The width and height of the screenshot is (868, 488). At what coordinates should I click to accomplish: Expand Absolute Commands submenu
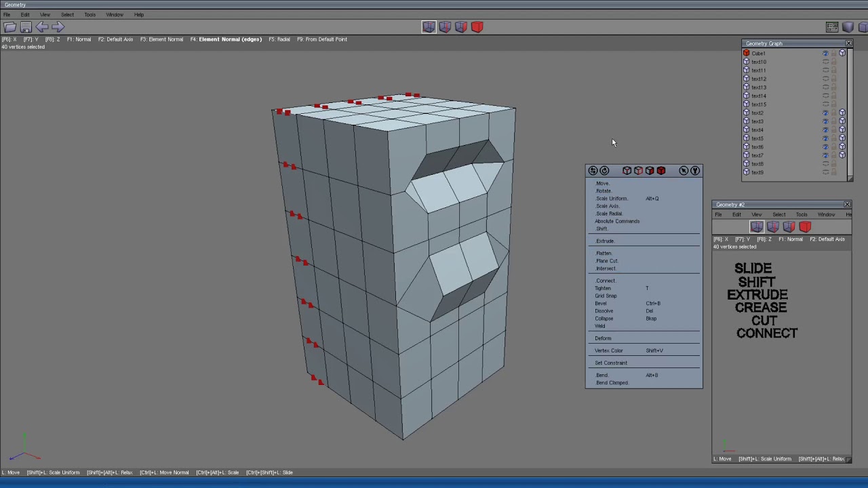617,221
